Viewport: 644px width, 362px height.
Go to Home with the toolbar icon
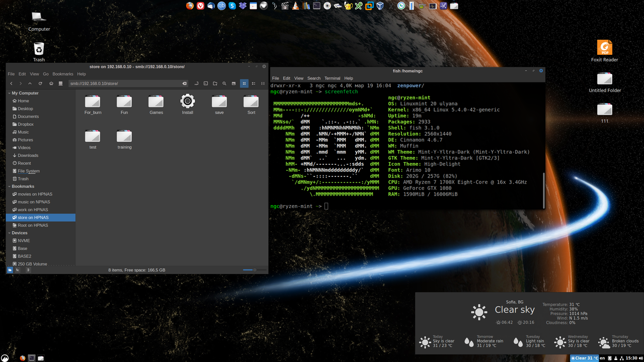[x=52, y=83]
